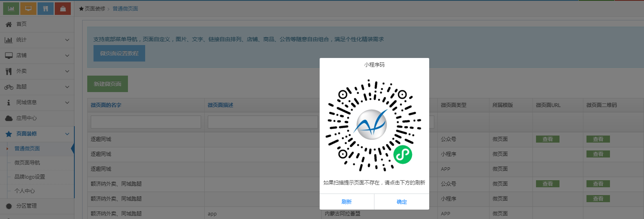Click the cloud icon beside 应用中心
The height and width of the screenshot is (219, 644).
[9, 118]
